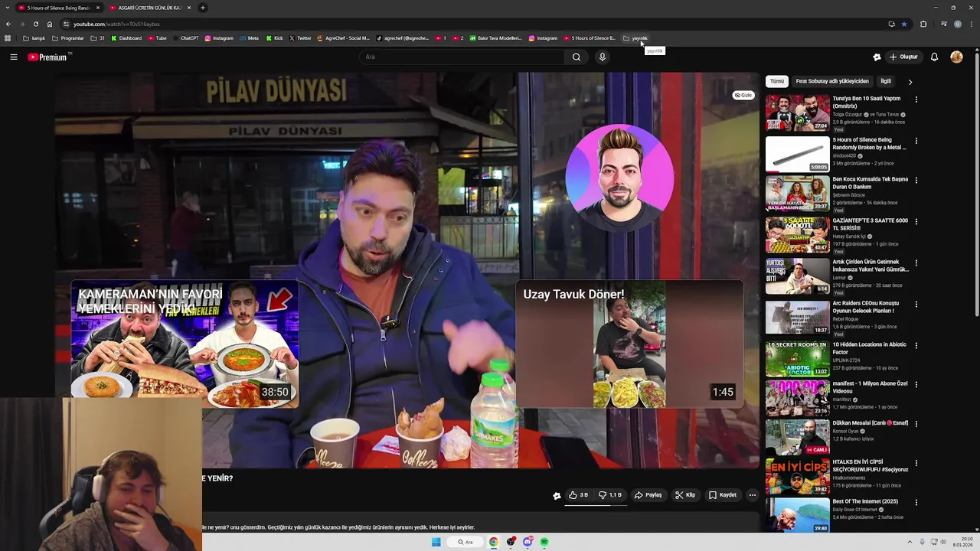Go to YouTube Premium home logo

point(47,57)
